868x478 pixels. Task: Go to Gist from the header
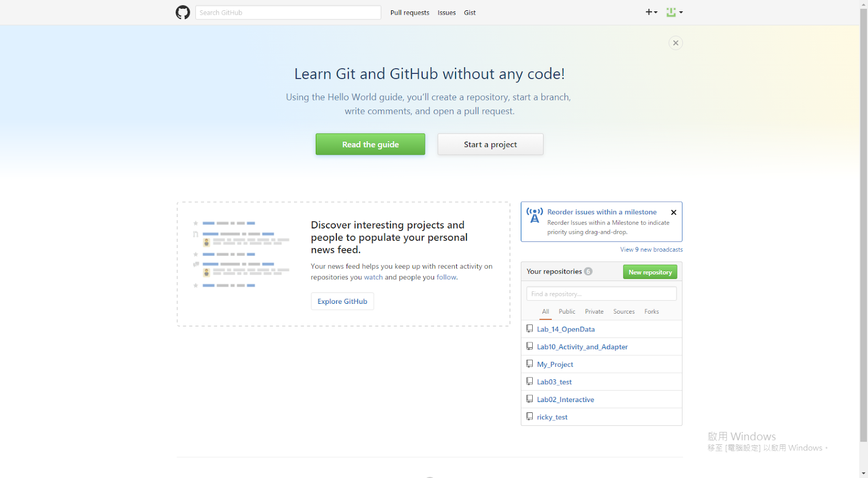click(x=470, y=12)
